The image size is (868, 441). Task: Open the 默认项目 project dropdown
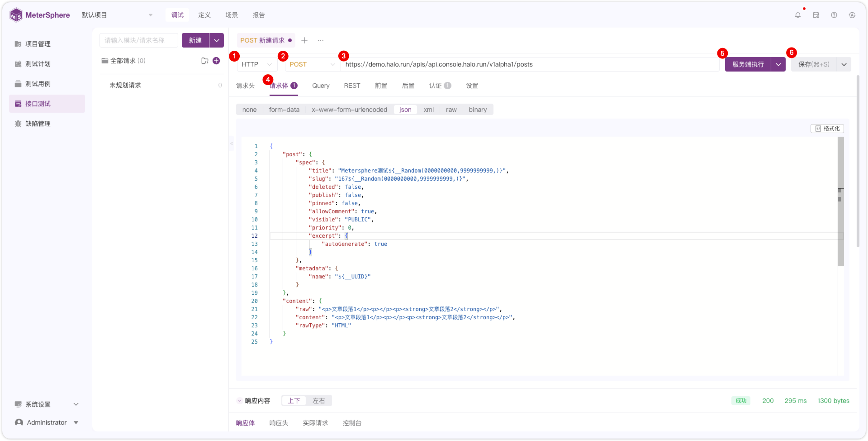pyautogui.click(x=117, y=15)
